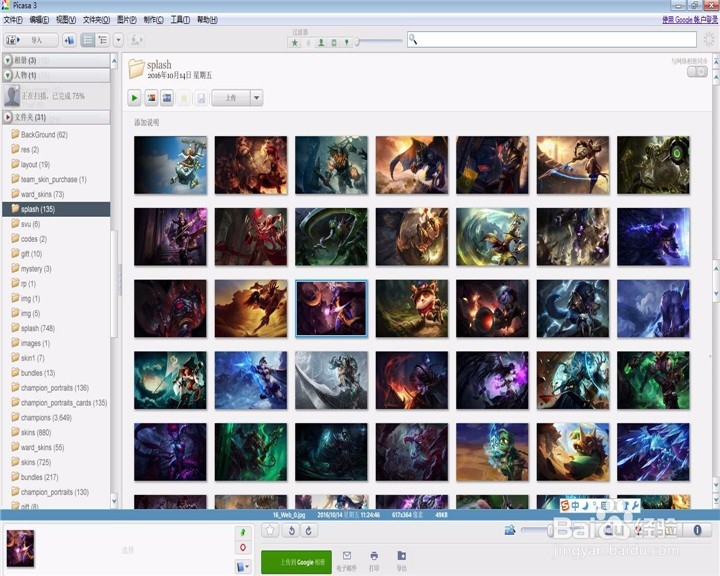Star the selected photo in bottom bar
The height and width of the screenshot is (576, 720).
(270, 531)
